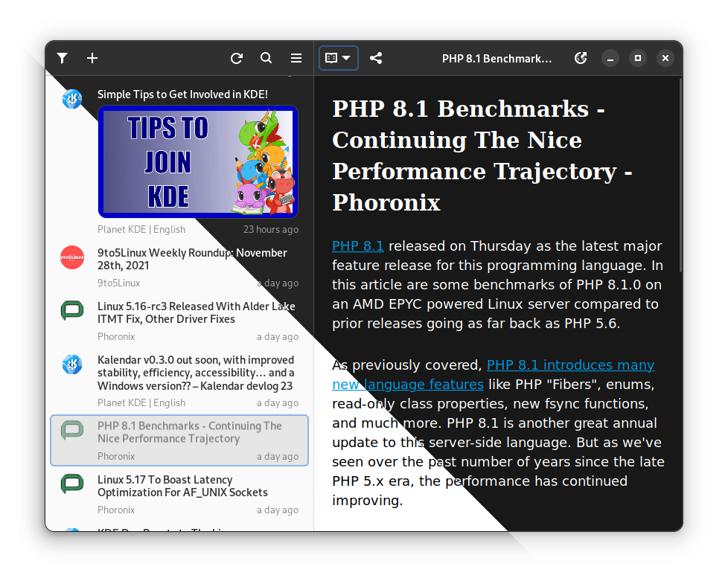This screenshot has height=581, width=728.
Task: Open search with the magnifier icon
Action: [x=266, y=58]
